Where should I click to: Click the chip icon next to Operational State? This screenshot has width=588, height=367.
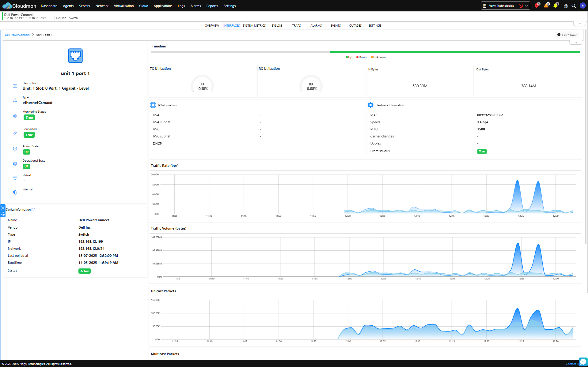click(15, 164)
